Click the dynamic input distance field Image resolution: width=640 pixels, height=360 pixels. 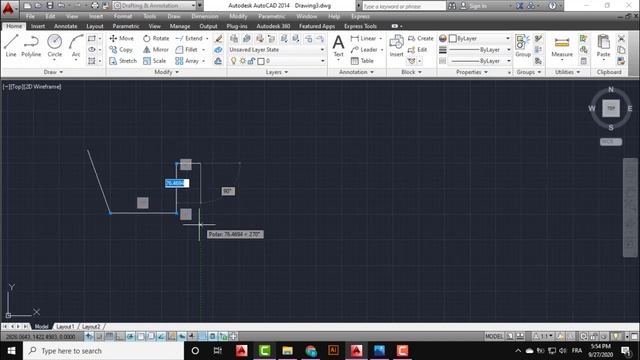tap(177, 183)
